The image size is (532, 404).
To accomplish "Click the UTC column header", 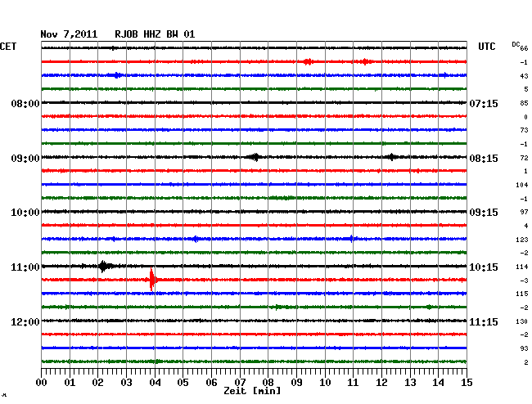I will click(x=486, y=47).
